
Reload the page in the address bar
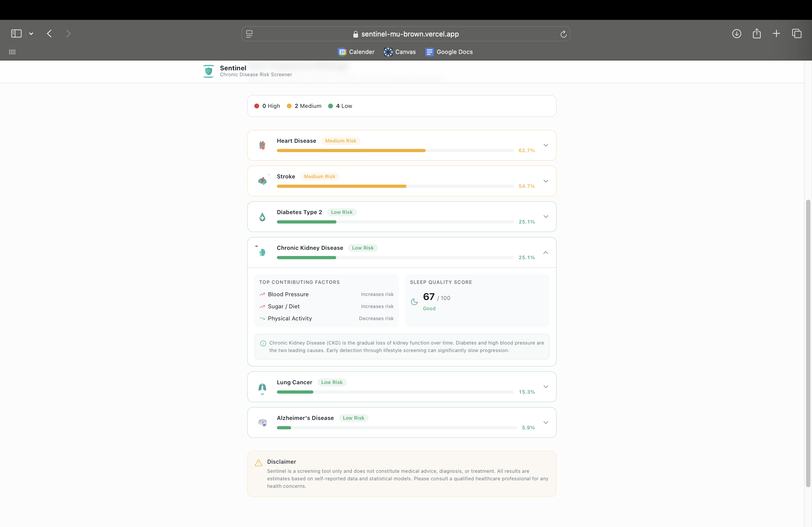click(x=563, y=34)
